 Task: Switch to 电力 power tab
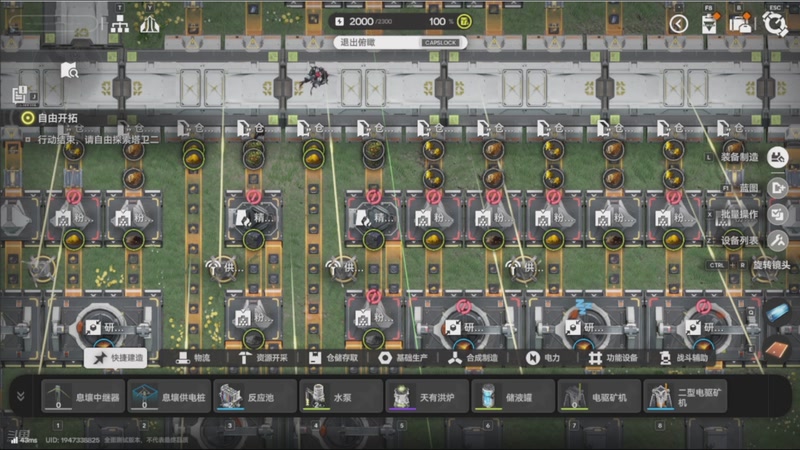coord(543,358)
